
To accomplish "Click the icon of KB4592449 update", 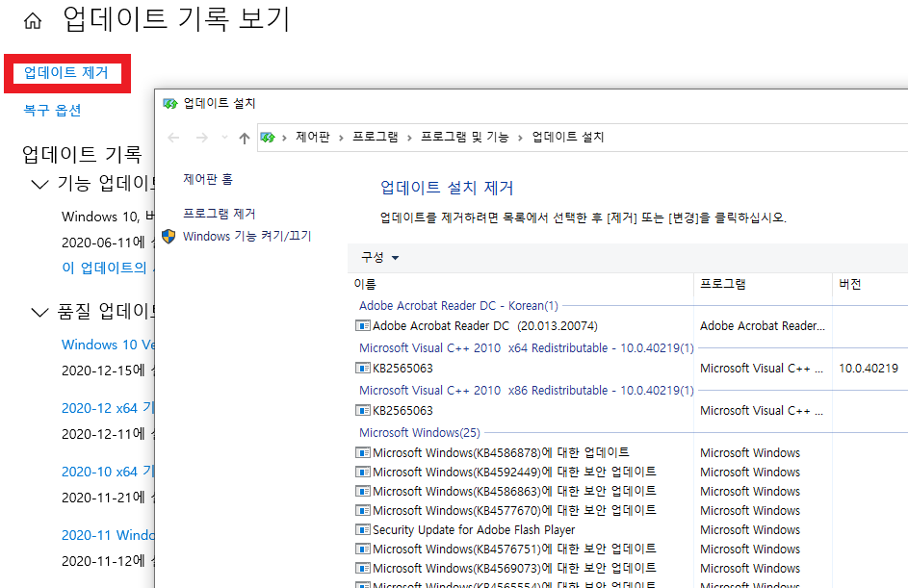I will click(x=362, y=472).
